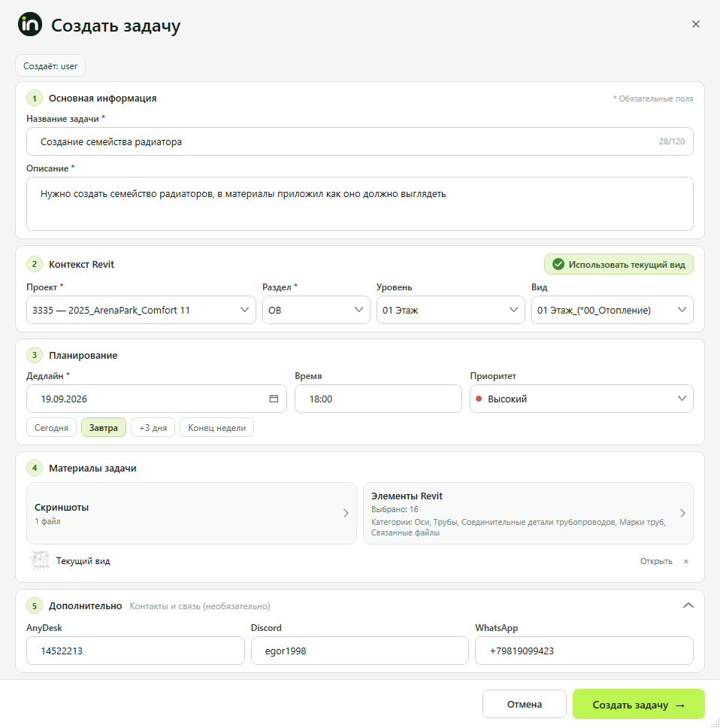Toggle Использовать текущий вид option

click(619, 264)
